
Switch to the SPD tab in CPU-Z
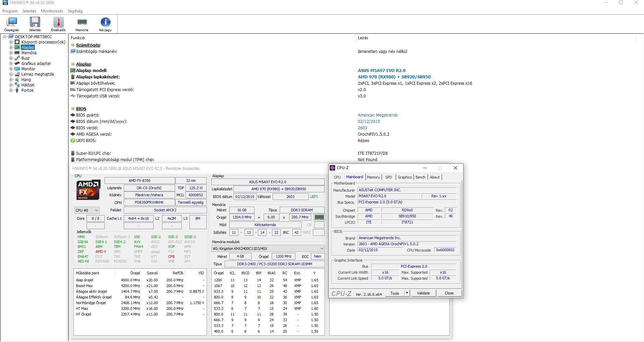(388, 177)
